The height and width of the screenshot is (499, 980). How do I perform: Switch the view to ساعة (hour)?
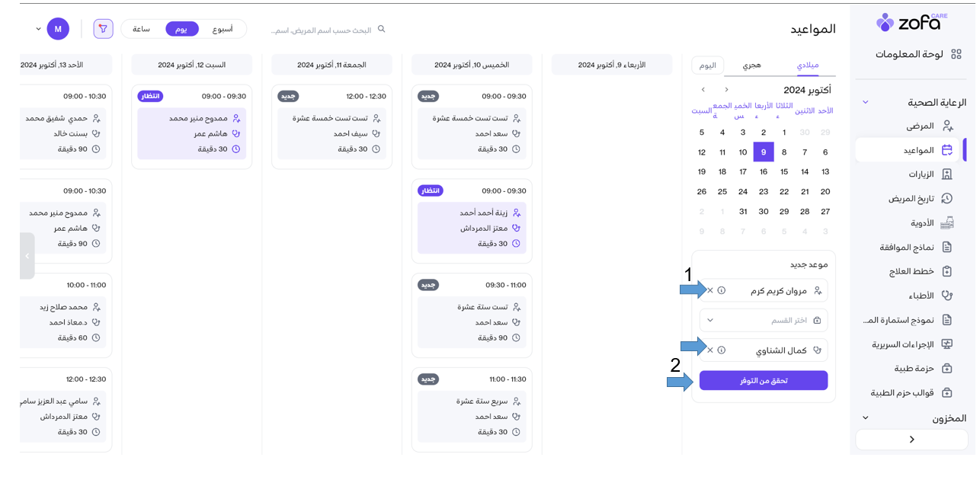tap(141, 29)
